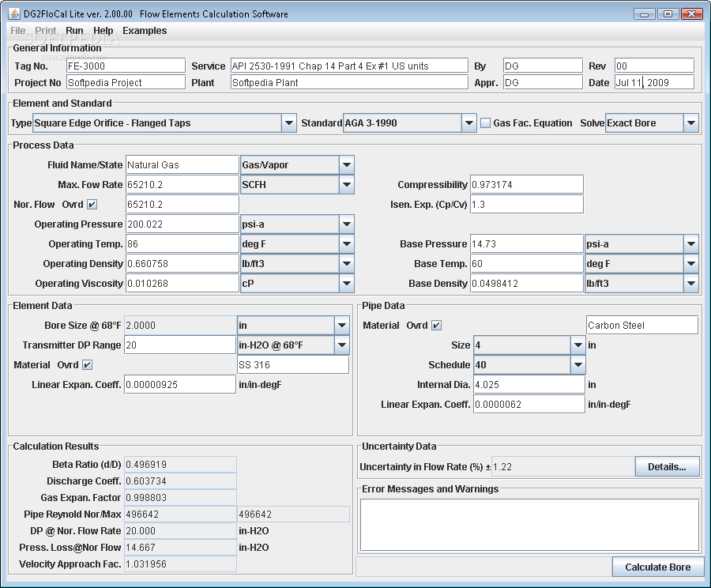Click the Details... button

point(667,467)
